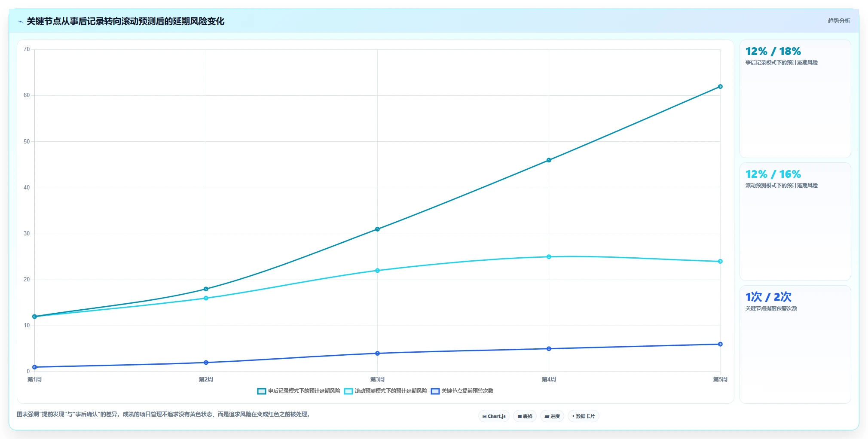The image size is (868, 439).
Task: Click the 12% / 16% card value
Action: point(773,174)
